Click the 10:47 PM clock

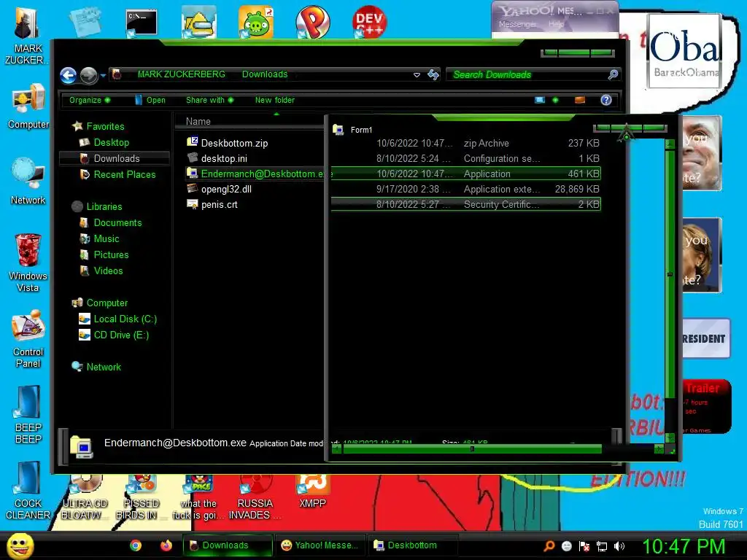(684, 546)
